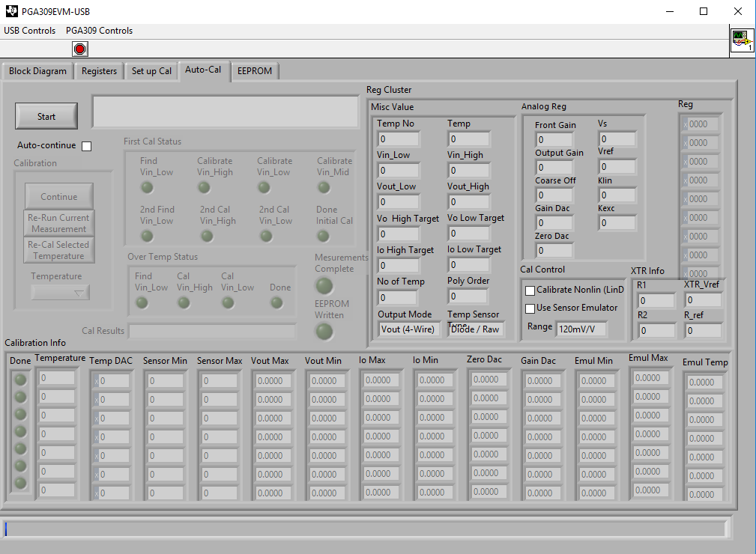Click the Io Low Target field
The width and height of the screenshot is (756, 554).
[x=468, y=265]
